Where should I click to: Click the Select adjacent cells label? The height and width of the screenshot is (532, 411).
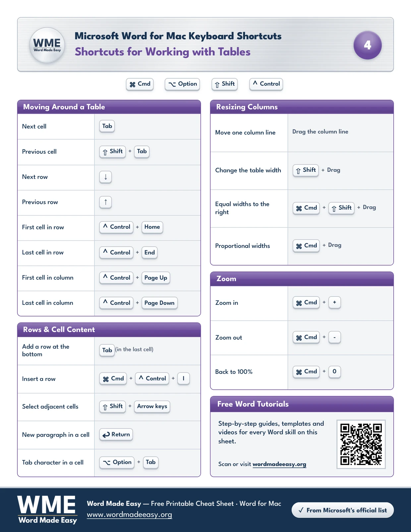[50, 407]
